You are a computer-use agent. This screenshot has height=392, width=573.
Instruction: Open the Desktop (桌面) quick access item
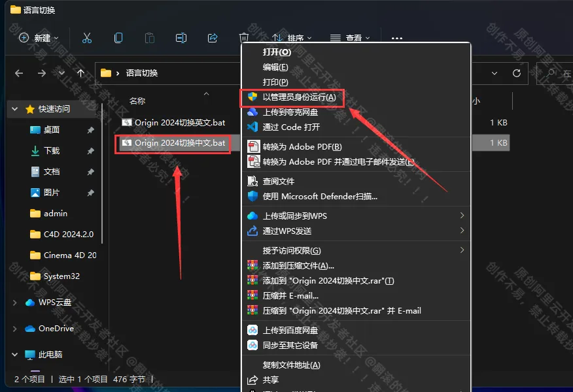[51, 130]
